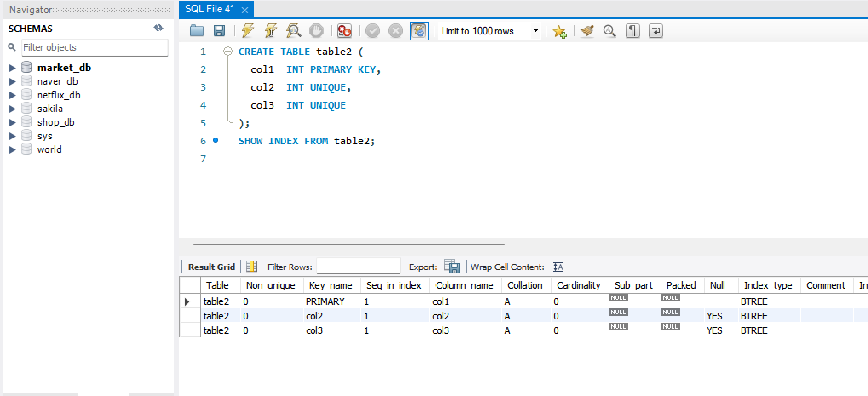The width and height of the screenshot is (868, 396).
Task: Select the col2 cell under Key_name
Action: [332, 316]
